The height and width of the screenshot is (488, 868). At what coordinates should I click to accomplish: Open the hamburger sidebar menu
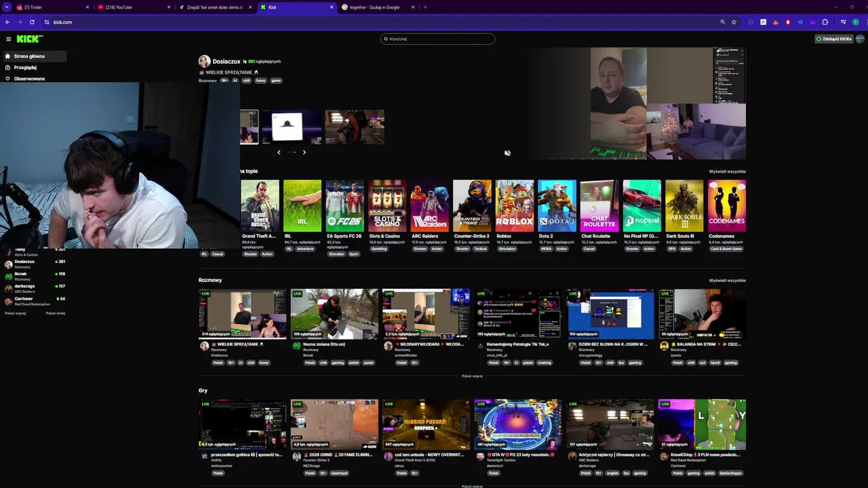(8, 39)
